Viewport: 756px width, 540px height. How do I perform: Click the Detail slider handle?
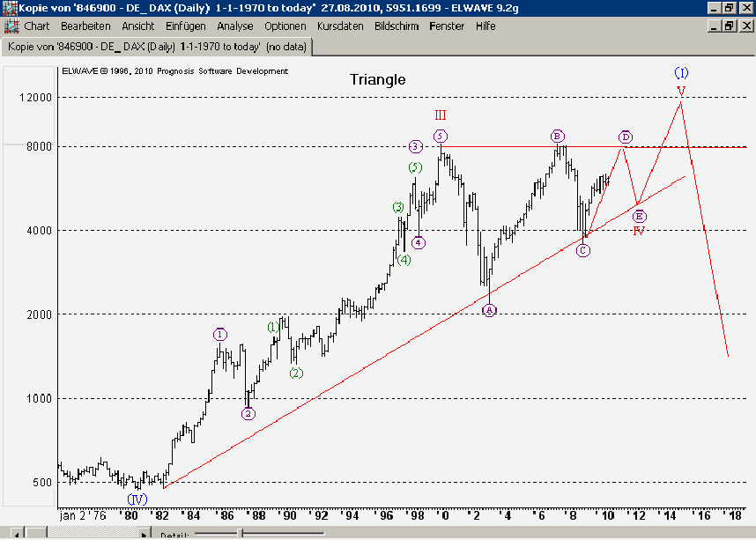coord(241,533)
